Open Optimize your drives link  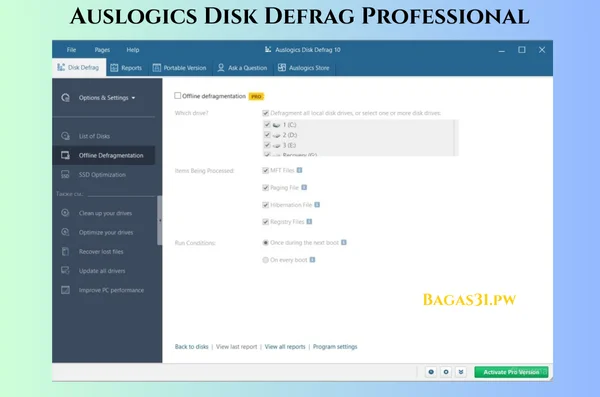point(106,232)
